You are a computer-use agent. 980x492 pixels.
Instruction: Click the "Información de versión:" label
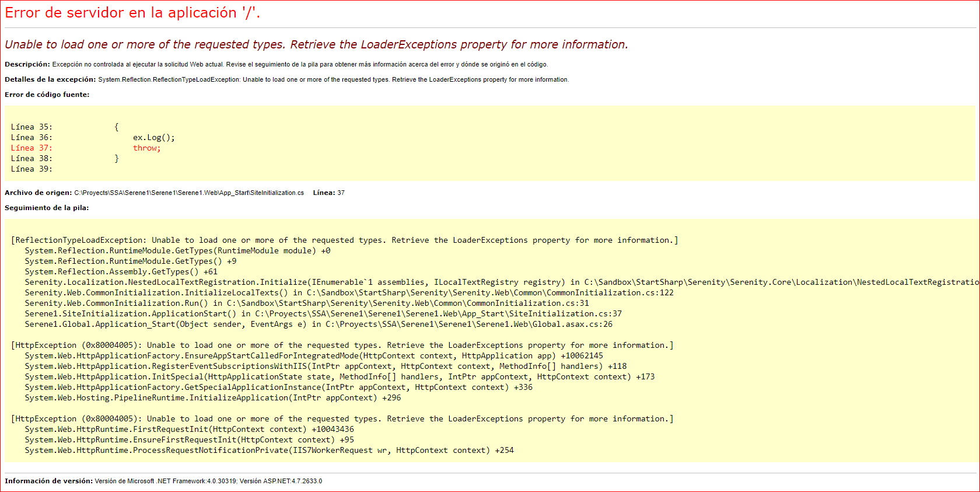(49, 481)
